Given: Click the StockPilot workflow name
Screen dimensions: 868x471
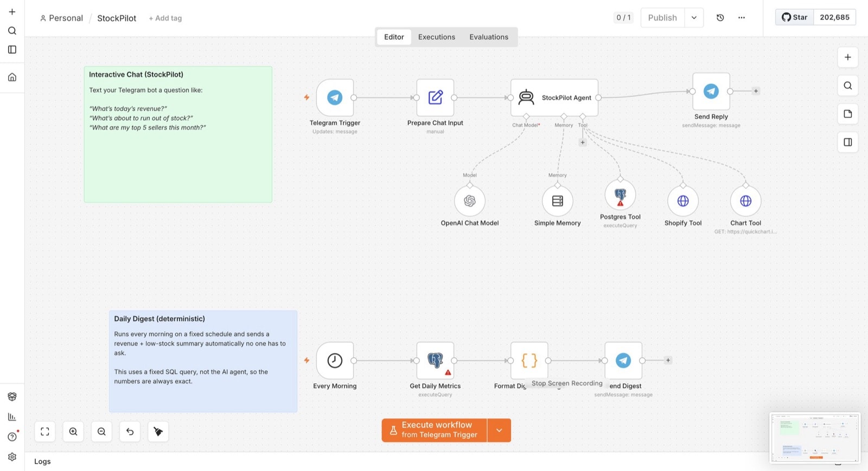Looking at the screenshot, I should (x=117, y=18).
